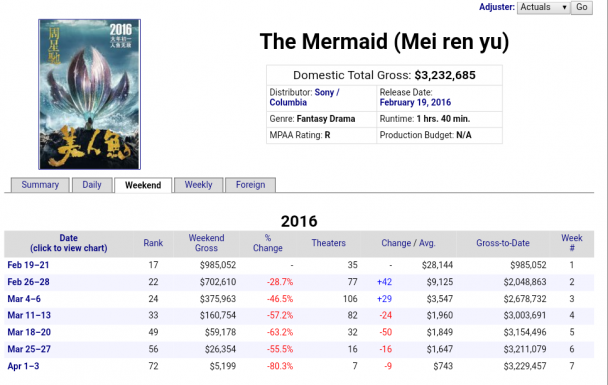608x385 pixels.
Task: Sort by the Rank column header
Action: (x=153, y=243)
